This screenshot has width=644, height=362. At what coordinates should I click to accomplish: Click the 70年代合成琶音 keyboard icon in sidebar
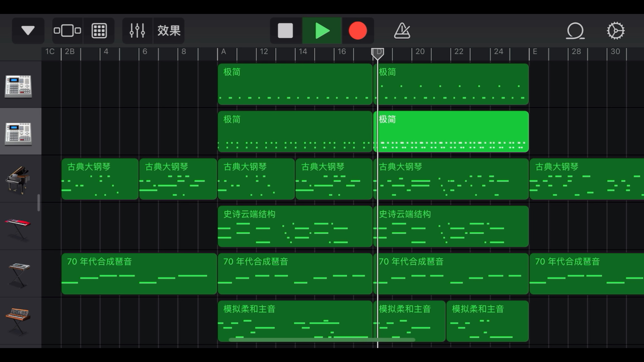point(18,272)
